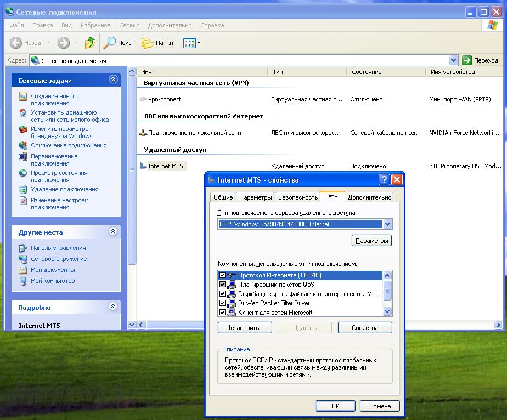This screenshot has height=420, width=507.
Task: Click horizontal scrollbar right arrow
Action: click(498, 325)
